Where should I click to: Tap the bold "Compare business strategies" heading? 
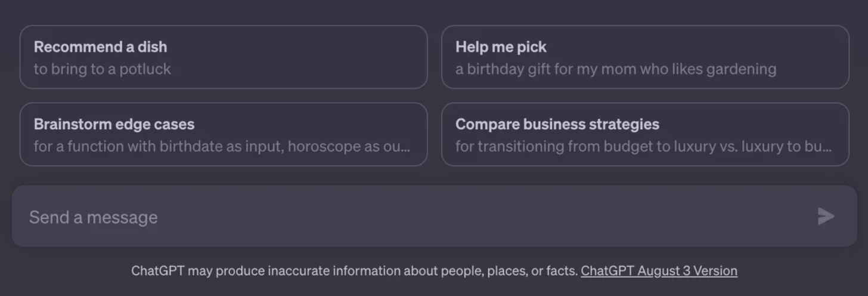tap(557, 124)
